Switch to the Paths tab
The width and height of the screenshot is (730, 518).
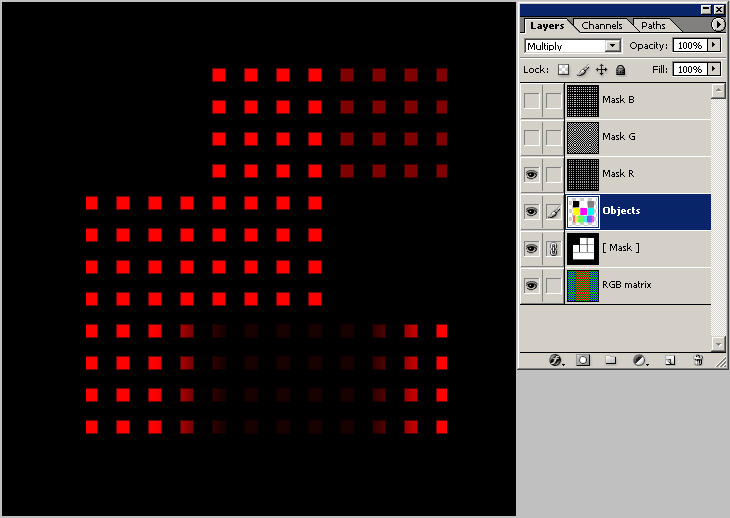(x=653, y=26)
